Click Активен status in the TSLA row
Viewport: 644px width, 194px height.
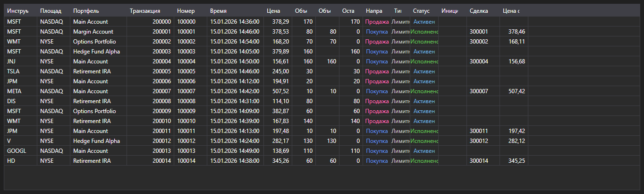tap(424, 71)
